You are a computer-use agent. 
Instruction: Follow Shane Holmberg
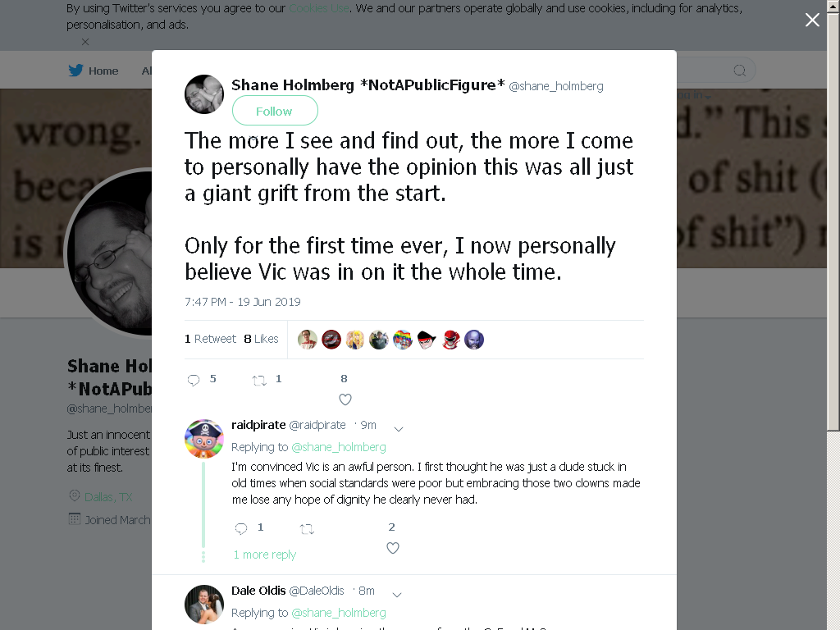pyautogui.click(x=275, y=111)
